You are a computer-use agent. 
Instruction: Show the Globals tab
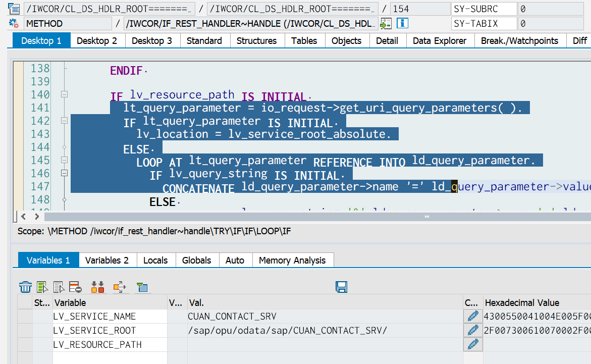click(x=197, y=260)
